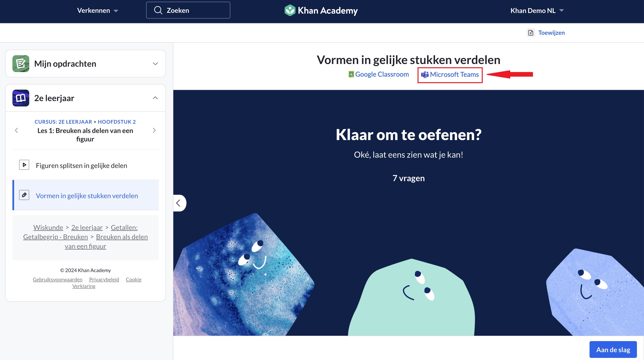Go to the previous lesson arrow

click(16, 130)
